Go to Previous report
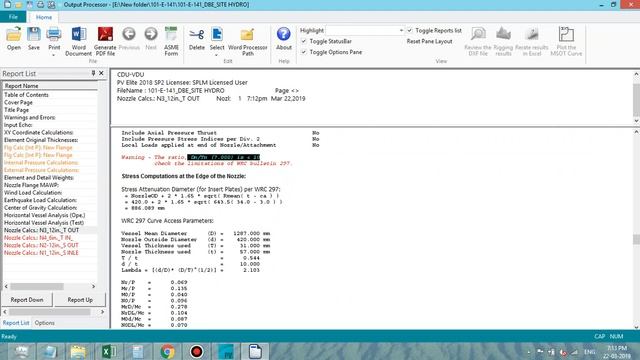 click(129, 38)
